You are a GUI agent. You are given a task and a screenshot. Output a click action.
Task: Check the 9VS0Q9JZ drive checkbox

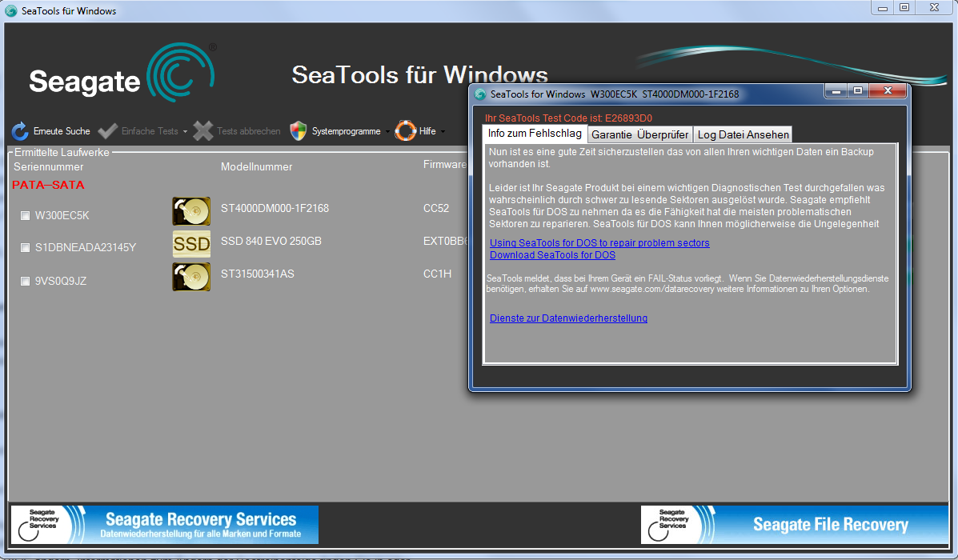pyautogui.click(x=25, y=282)
